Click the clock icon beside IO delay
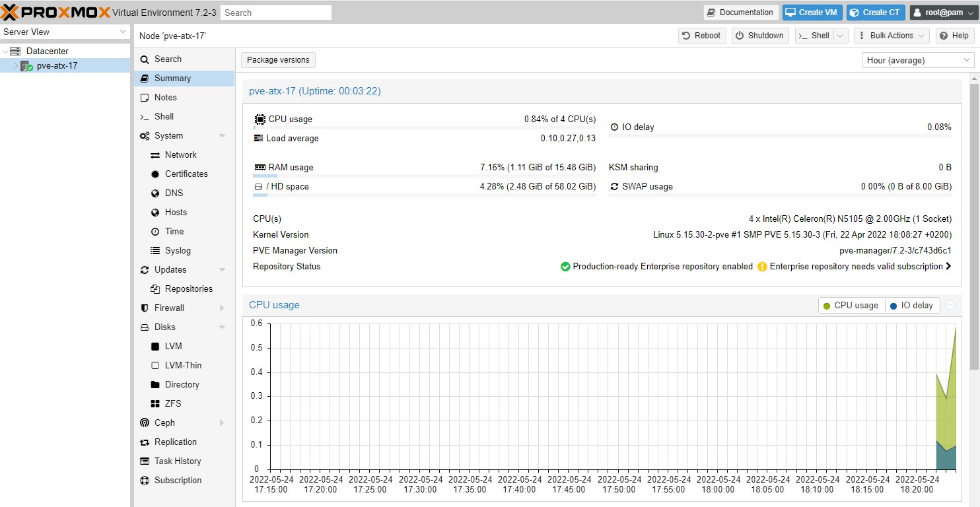This screenshot has height=507, width=980. pos(615,127)
